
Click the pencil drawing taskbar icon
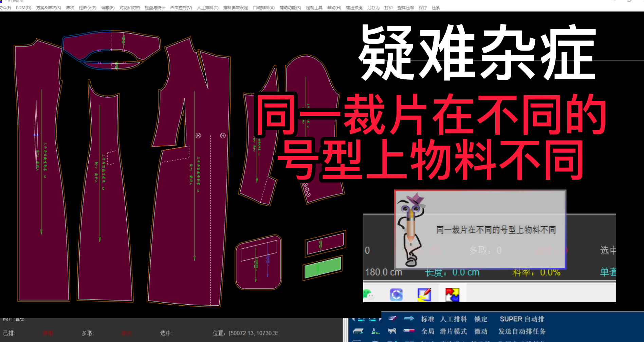424,294
